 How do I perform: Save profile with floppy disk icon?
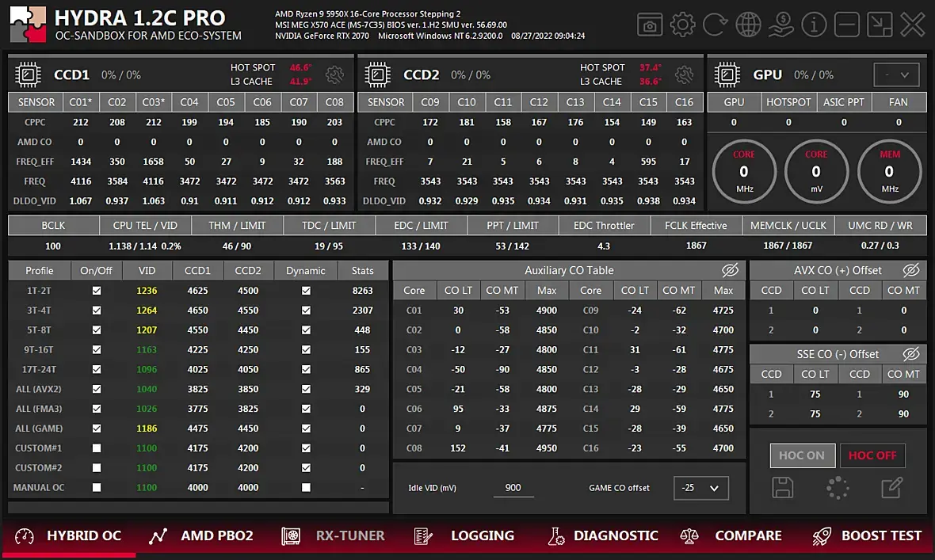(x=782, y=487)
